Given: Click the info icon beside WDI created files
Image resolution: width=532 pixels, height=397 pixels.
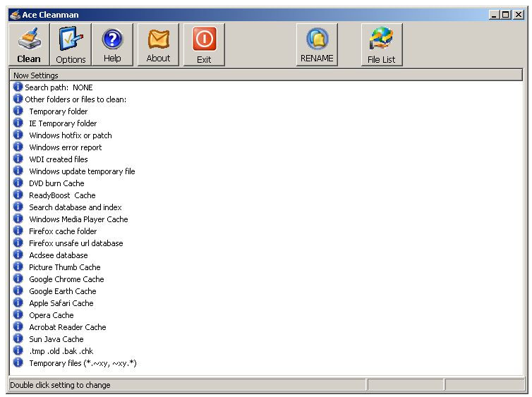Looking at the screenshot, I should click(x=18, y=159).
